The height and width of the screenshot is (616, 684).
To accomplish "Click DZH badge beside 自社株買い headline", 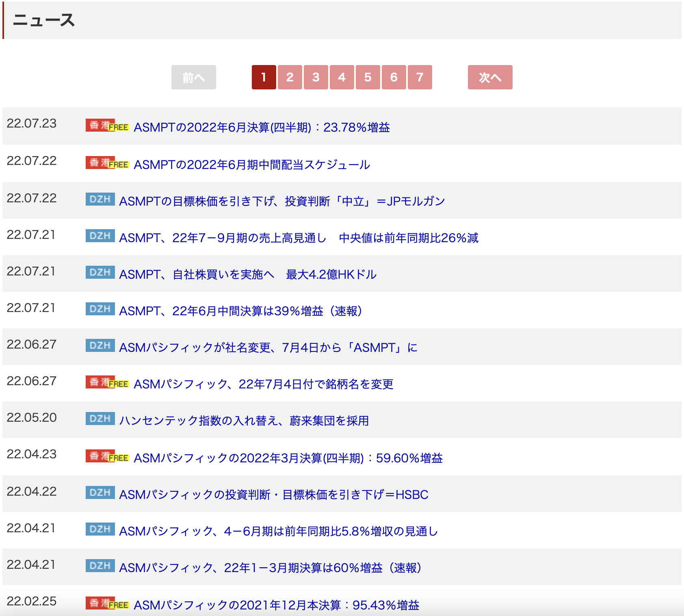I will tap(100, 272).
